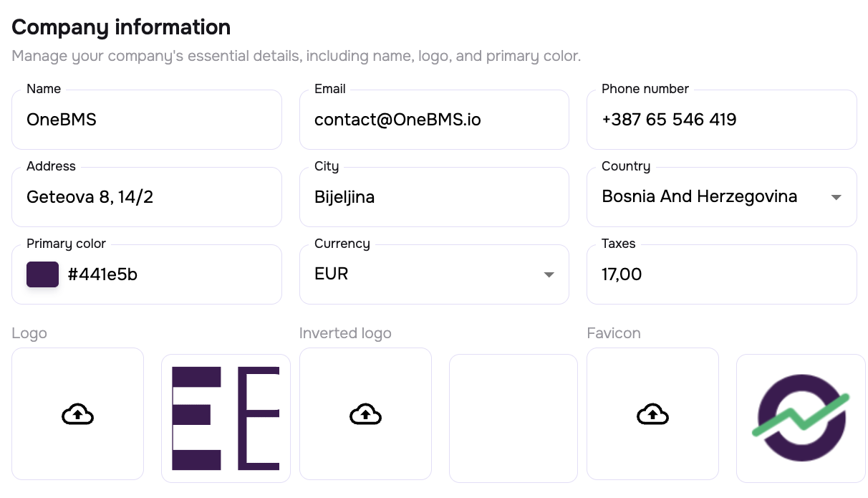Screen dimensions: 868x498
Task: Click the City field showing Bijeljina
Action: [434, 197]
